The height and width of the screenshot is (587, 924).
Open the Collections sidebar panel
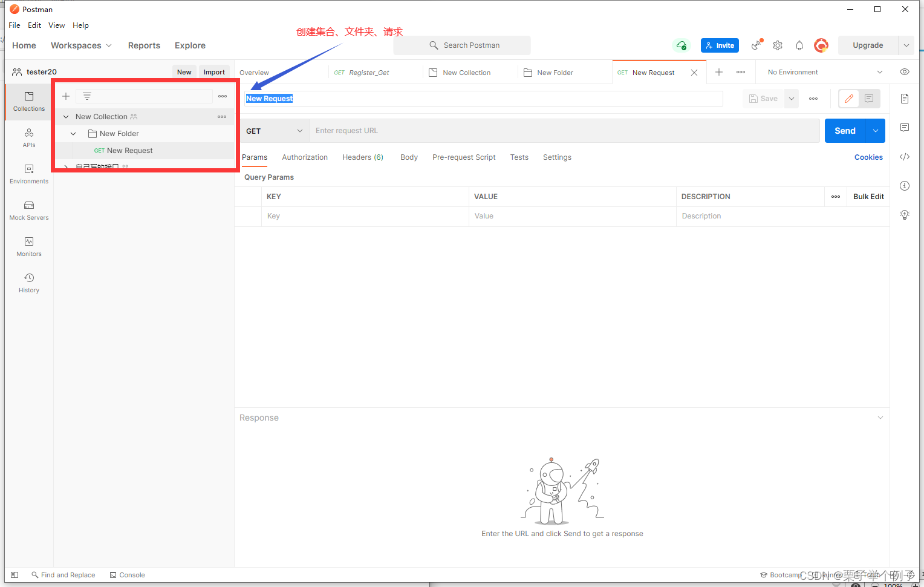point(29,102)
